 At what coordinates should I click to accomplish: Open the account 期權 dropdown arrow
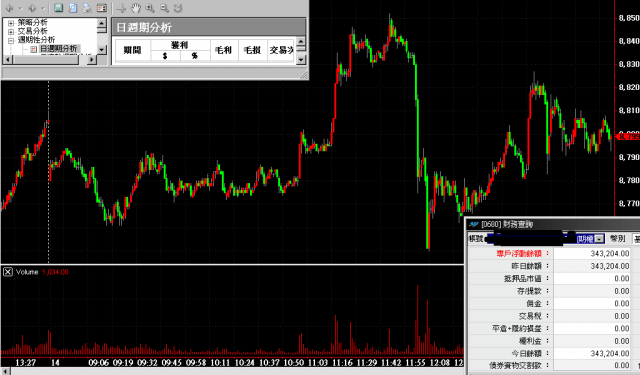(x=599, y=239)
